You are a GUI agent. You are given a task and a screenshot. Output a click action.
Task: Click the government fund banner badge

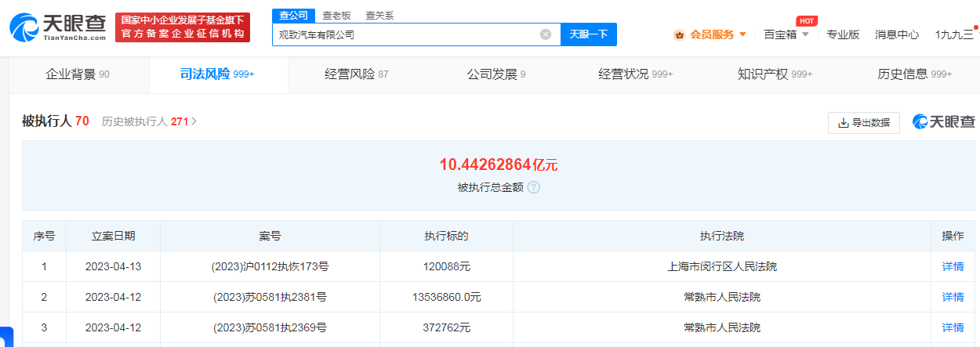click(182, 27)
